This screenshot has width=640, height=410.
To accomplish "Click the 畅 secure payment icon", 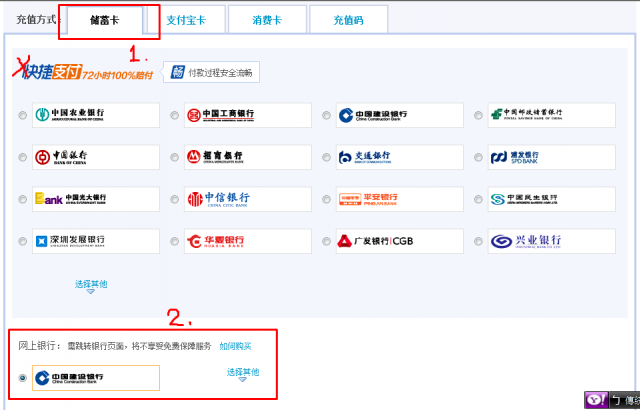I will 178,72.
